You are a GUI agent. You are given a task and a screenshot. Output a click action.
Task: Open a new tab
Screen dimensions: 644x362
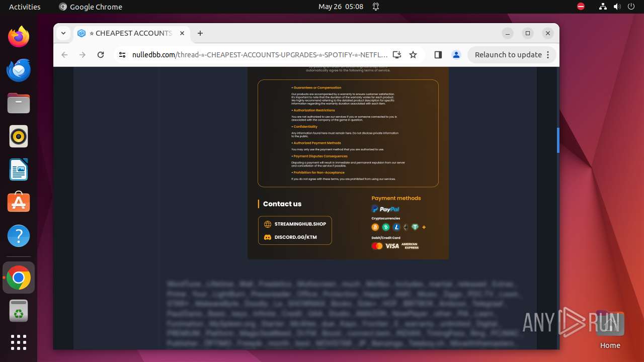(200, 33)
